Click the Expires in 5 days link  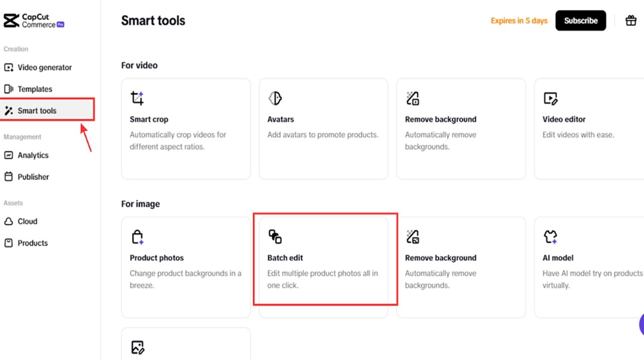click(x=519, y=21)
